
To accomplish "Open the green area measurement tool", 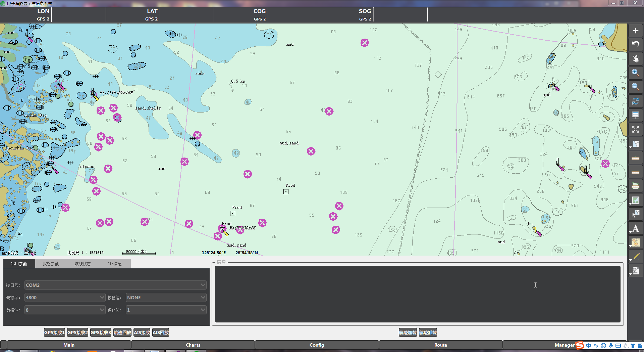I will tap(635, 186).
